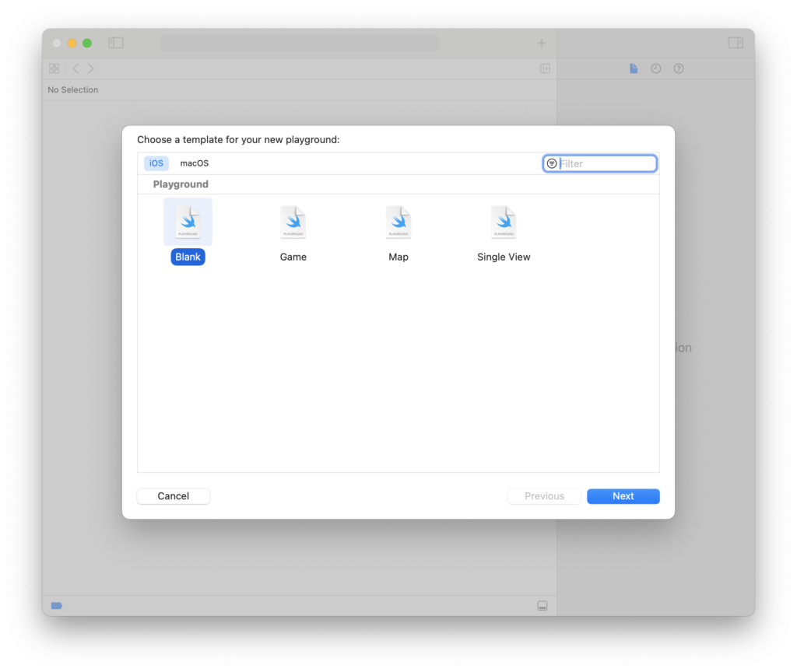Click the Map template label

point(398,257)
